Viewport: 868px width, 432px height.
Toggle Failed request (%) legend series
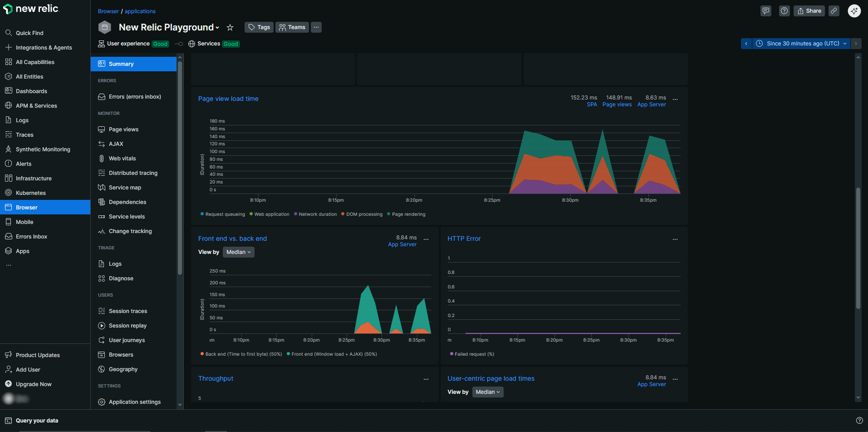[x=474, y=354]
